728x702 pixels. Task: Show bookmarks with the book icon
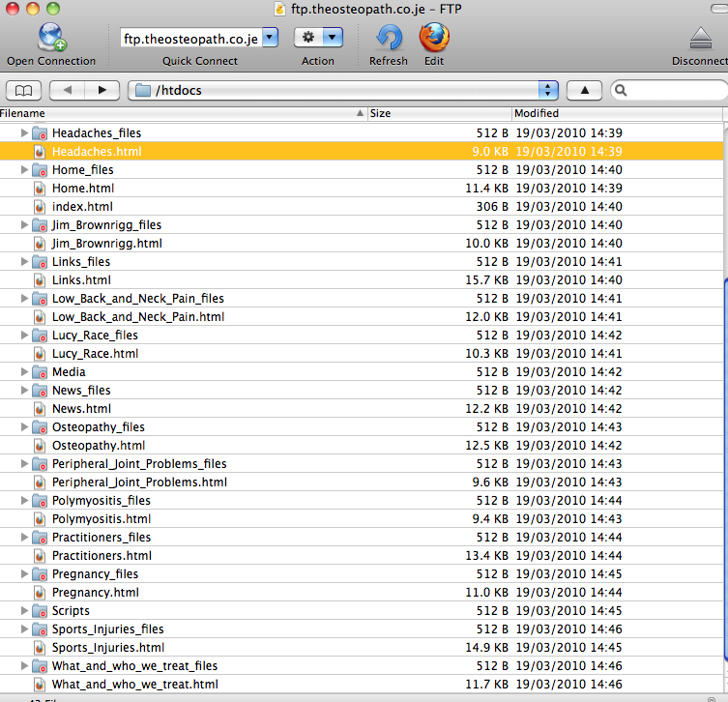click(x=23, y=90)
